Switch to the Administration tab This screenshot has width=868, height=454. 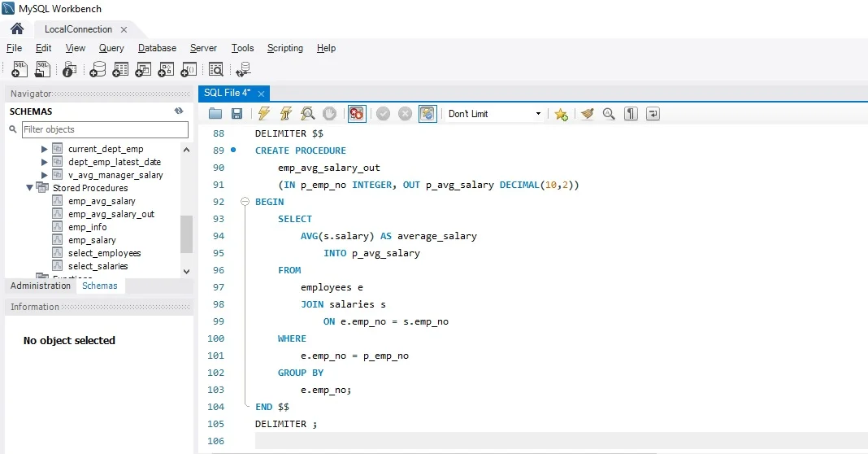point(41,286)
